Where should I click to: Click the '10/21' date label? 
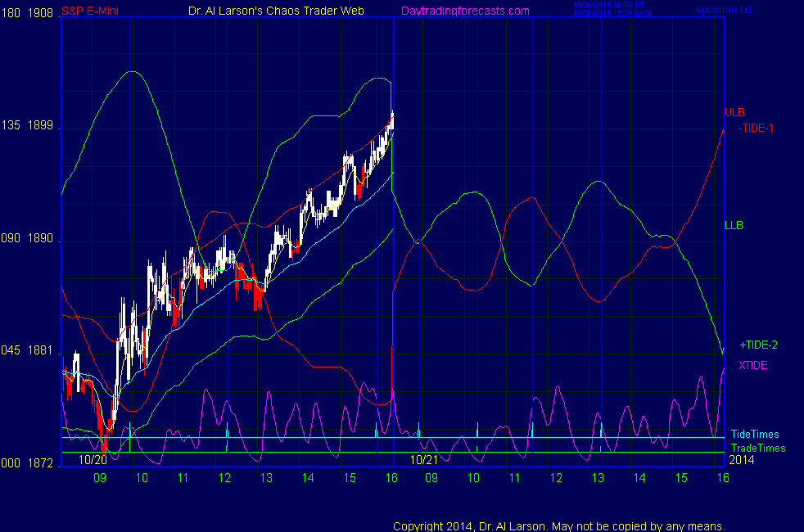[424, 460]
